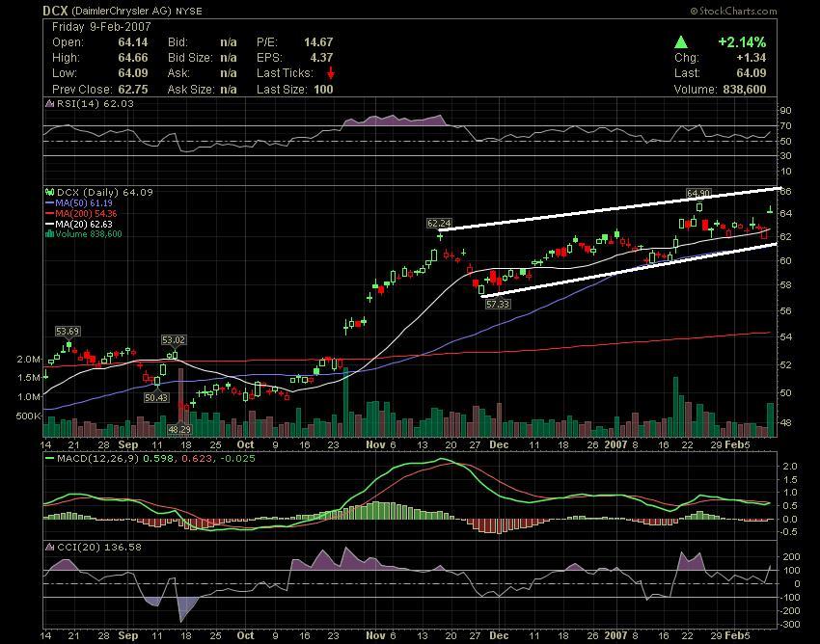The height and width of the screenshot is (644, 820).
Task: Click the 57.33 price low label
Action: tap(498, 304)
